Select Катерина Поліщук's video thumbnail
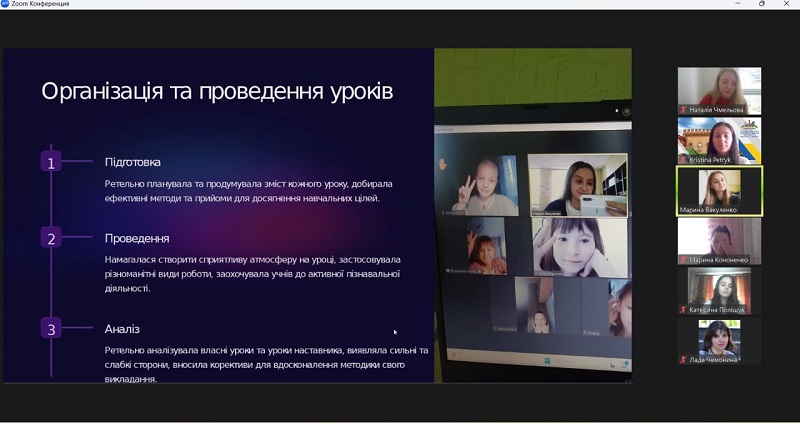Screen dimensions: 800x423 tap(719, 288)
